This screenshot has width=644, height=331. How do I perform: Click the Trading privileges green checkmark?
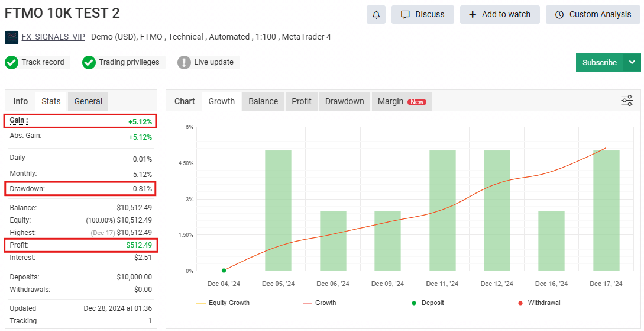point(89,62)
